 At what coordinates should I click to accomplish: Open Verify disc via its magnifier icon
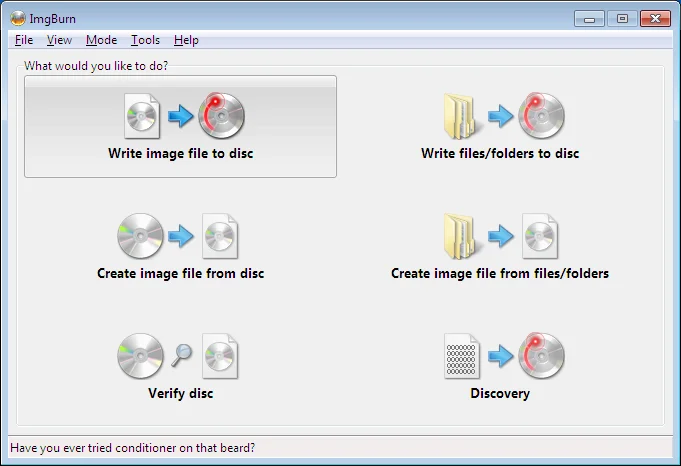(x=180, y=355)
